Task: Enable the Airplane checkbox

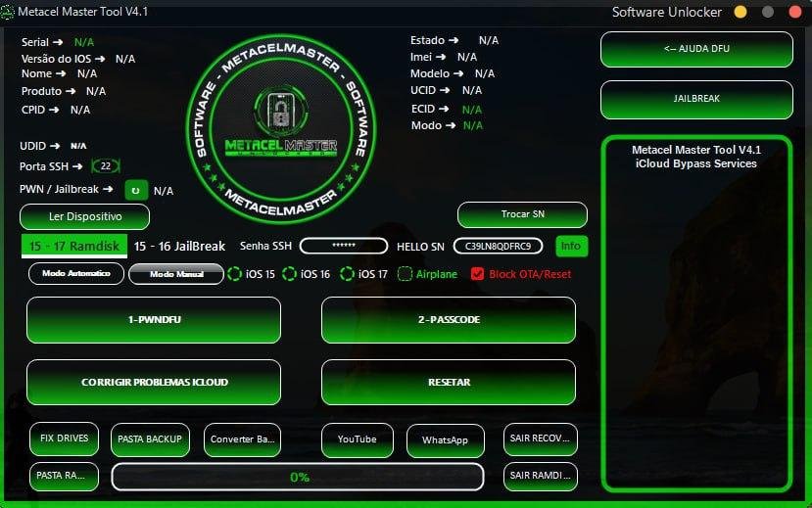Action: (406, 274)
